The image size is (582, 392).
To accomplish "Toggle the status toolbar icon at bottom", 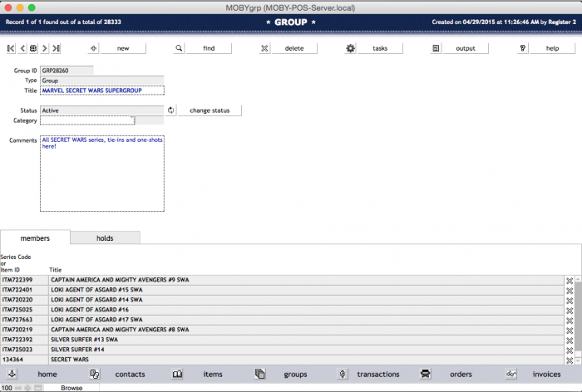I will [x=38, y=388].
